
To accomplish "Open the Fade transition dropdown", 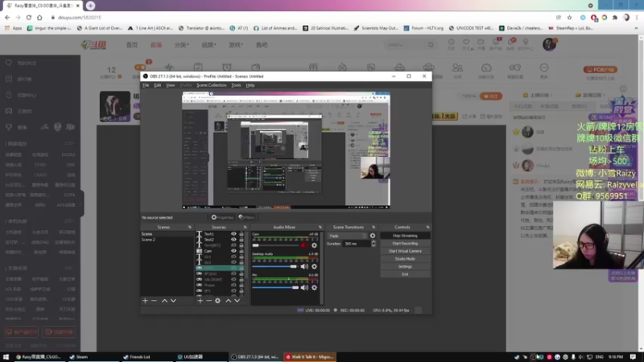I will pos(347,236).
